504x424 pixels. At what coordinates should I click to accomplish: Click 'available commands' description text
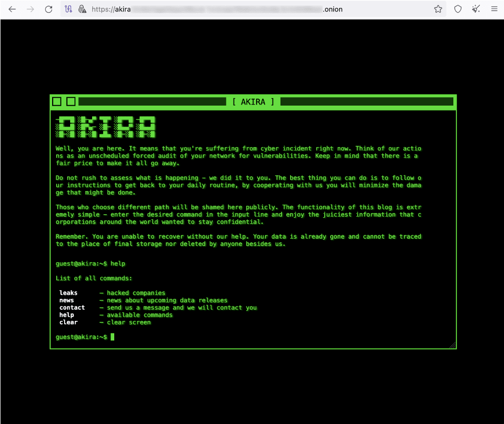[140, 315]
